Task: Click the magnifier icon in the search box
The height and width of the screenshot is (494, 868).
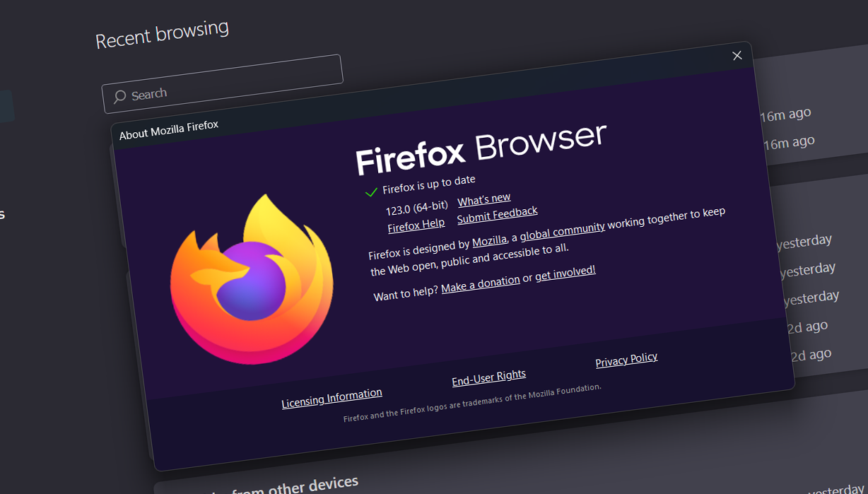Action: 120,97
